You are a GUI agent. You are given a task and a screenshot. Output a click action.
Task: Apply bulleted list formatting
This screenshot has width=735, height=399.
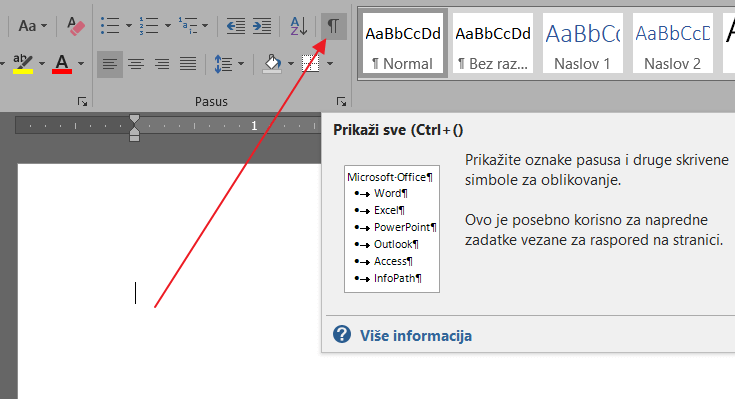(x=110, y=26)
